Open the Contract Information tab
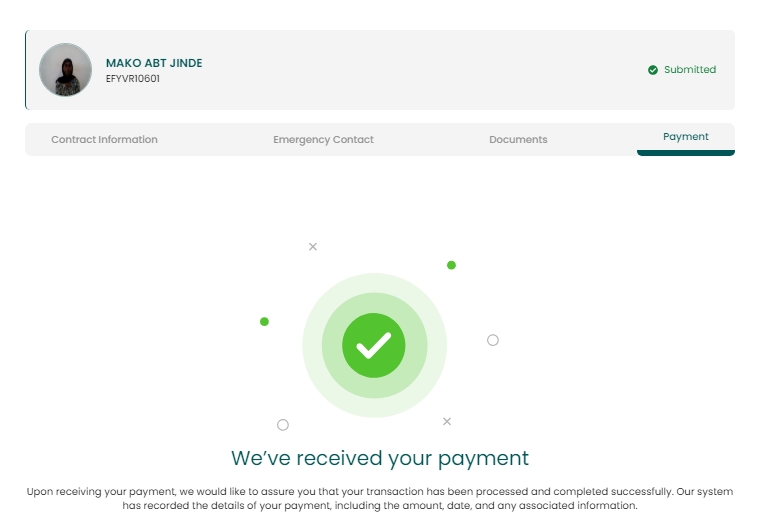 click(x=104, y=140)
